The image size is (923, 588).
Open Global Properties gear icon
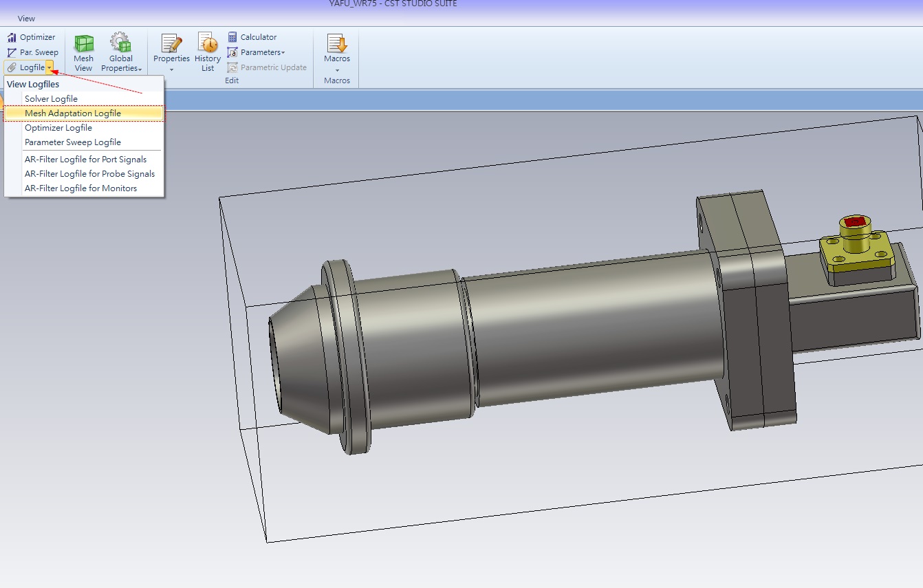coord(121,44)
